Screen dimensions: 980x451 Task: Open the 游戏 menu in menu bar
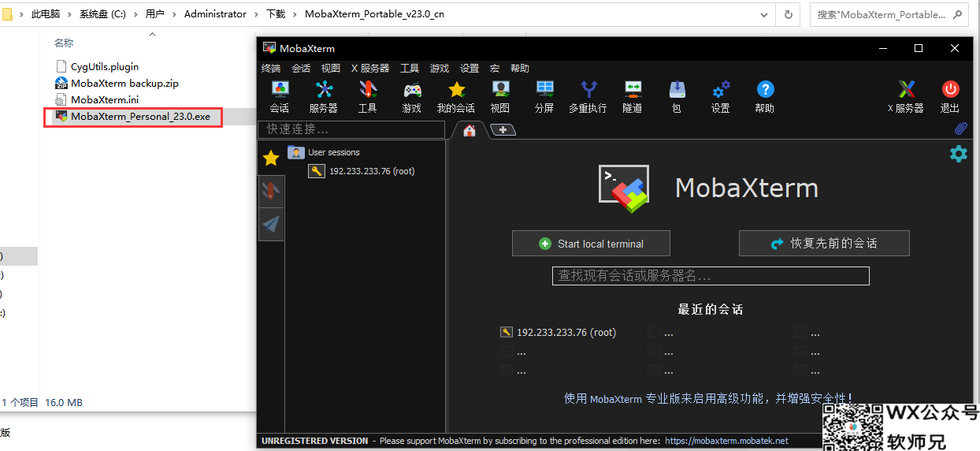[x=440, y=69]
